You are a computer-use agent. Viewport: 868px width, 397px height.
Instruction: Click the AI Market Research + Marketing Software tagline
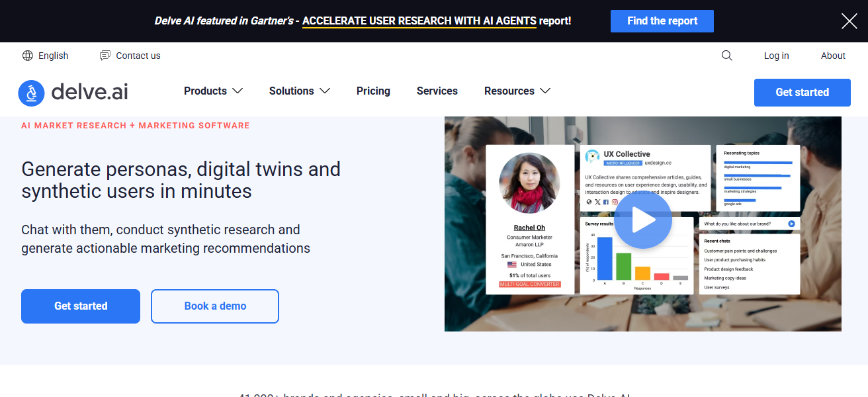(136, 125)
